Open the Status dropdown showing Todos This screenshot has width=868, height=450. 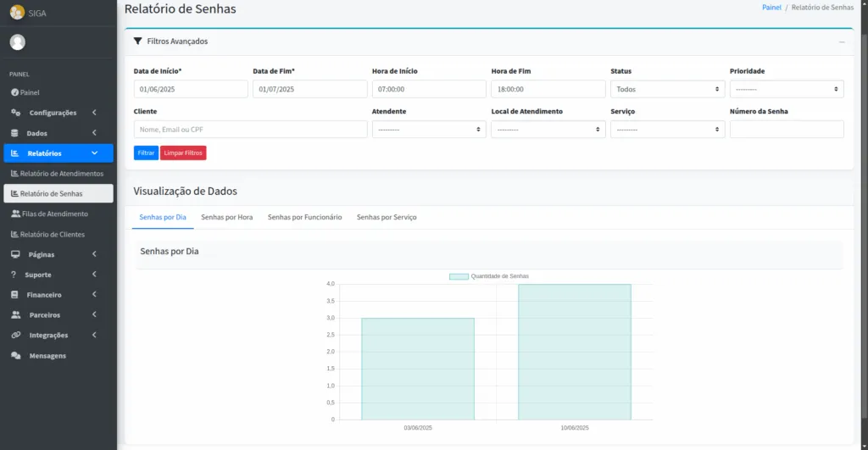click(667, 89)
